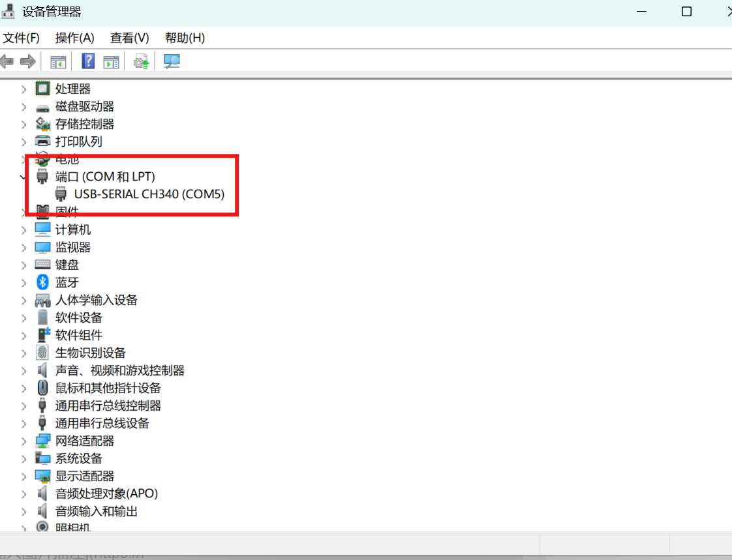This screenshot has height=560, width=732.
Task: Select the 端口 (COM 和 LPT) category
Action: [x=105, y=177]
